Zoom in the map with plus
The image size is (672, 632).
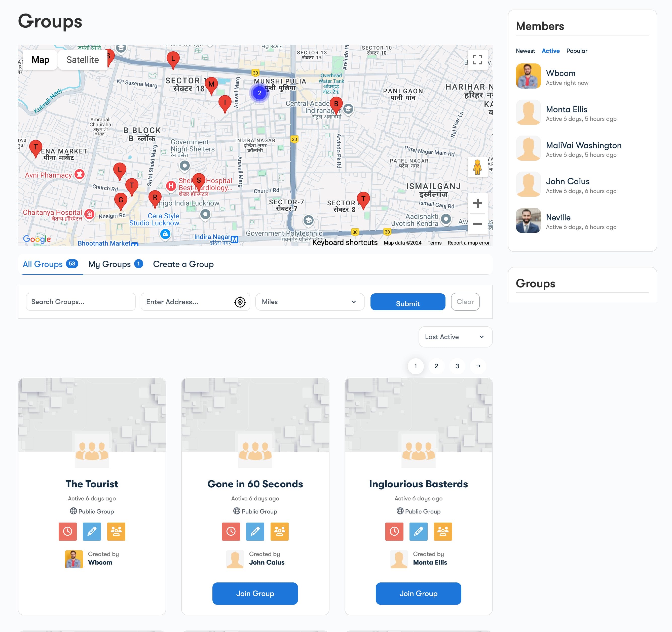477,203
